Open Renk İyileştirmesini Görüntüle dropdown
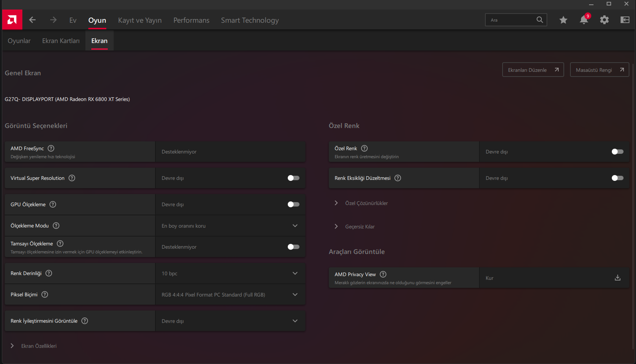The height and width of the screenshot is (364, 636). [x=231, y=321]
